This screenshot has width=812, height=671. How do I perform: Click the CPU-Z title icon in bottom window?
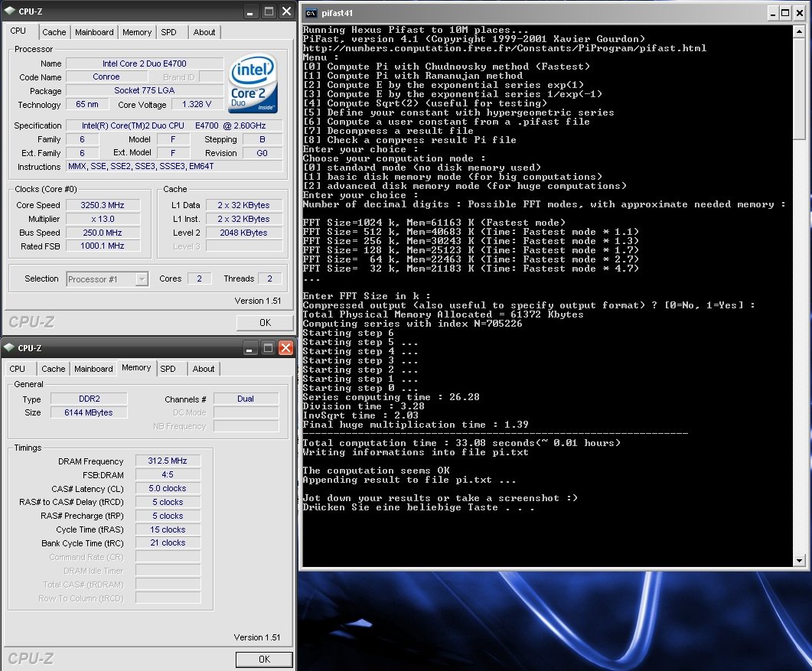click(9, 347)
